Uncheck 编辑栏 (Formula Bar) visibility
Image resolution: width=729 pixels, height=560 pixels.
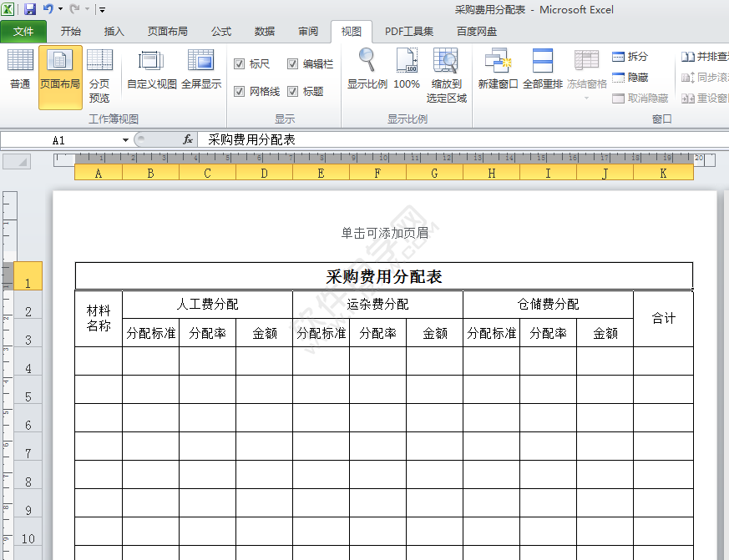(x=293, y=63)
